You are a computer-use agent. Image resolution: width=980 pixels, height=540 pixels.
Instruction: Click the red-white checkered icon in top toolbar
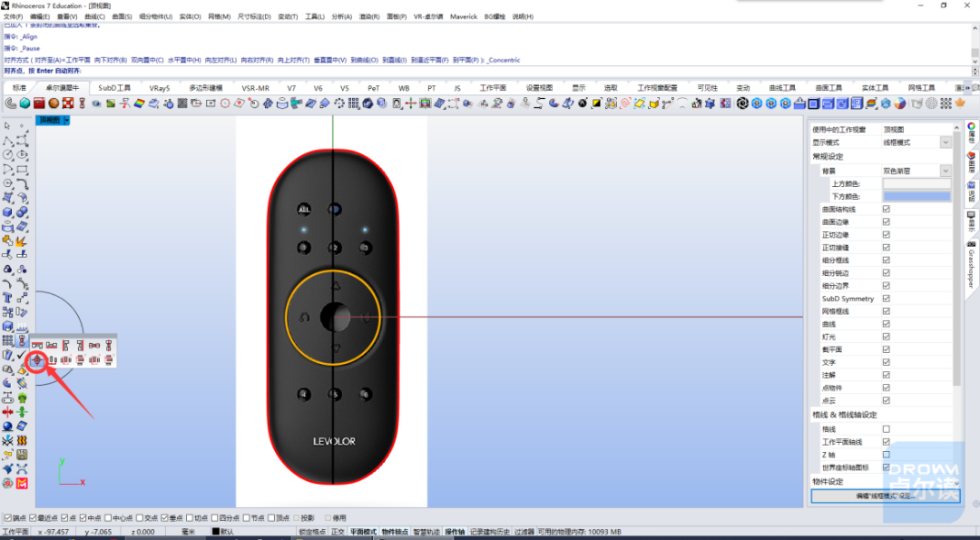click(x=68, y=103)
